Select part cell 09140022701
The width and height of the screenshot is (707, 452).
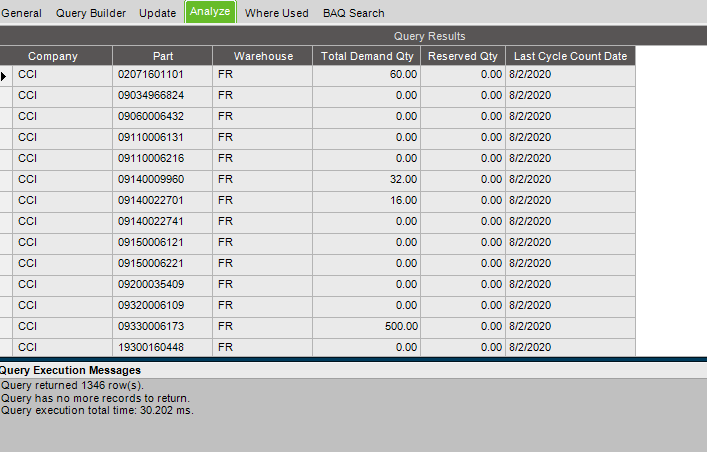(x=163, y=200)
